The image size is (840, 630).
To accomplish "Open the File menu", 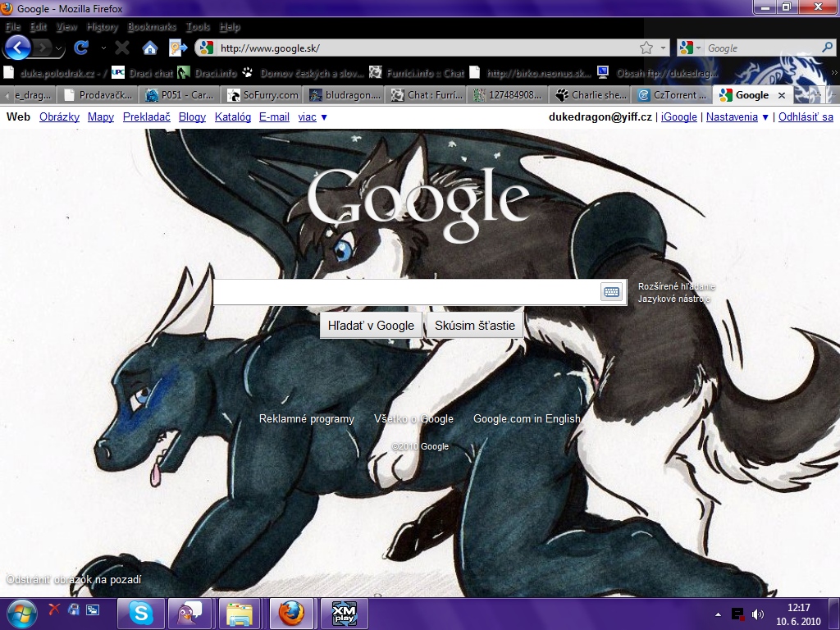I will pyautogui.click(x=13, y=26).
